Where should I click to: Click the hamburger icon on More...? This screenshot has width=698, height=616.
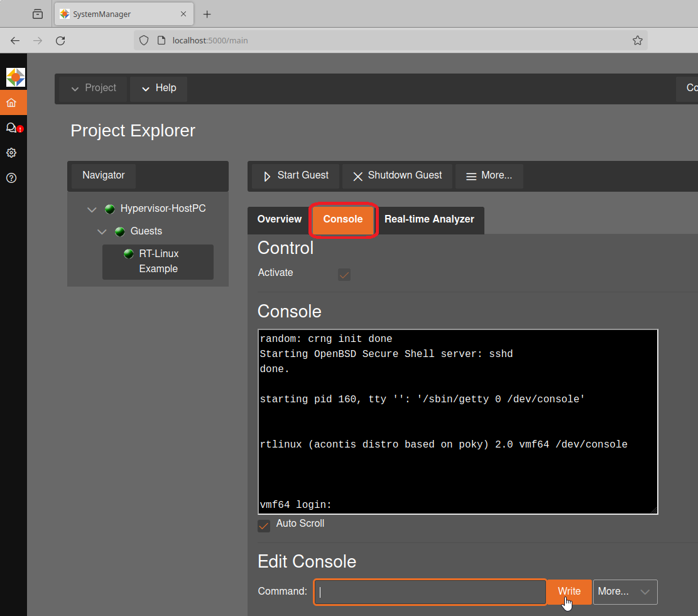pos(470,176)
